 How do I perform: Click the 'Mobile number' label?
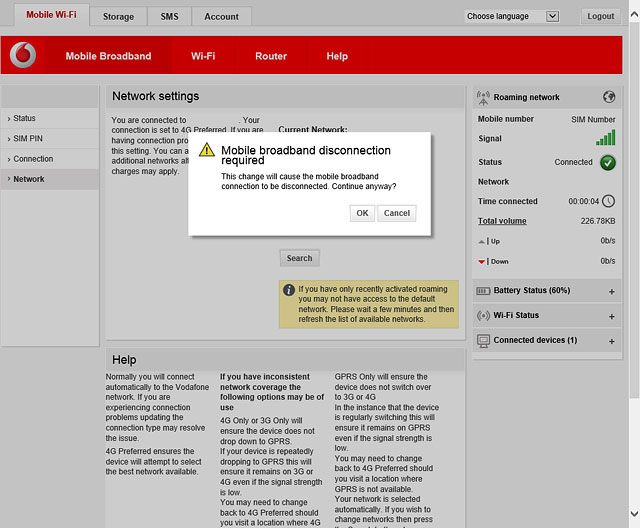coord(506,119)
